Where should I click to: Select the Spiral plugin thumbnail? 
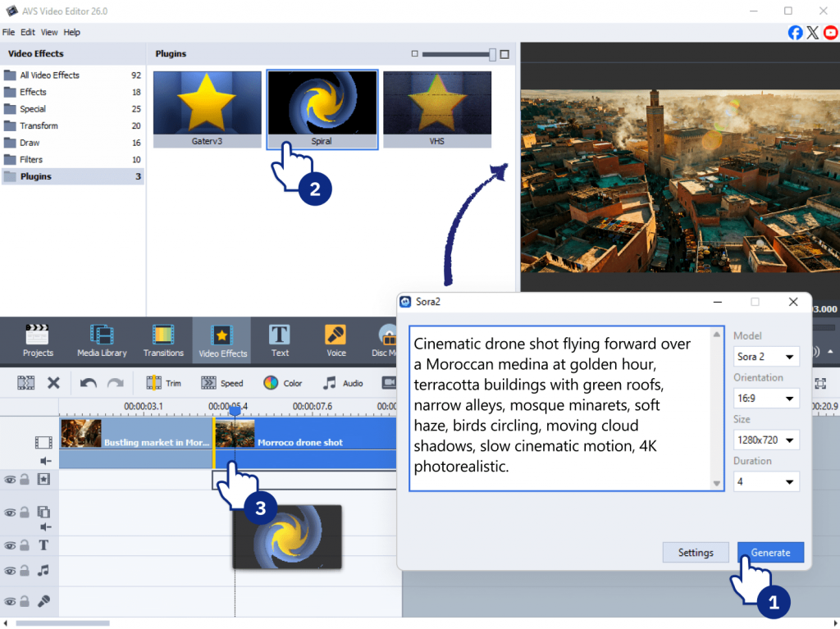click(322, 109)
